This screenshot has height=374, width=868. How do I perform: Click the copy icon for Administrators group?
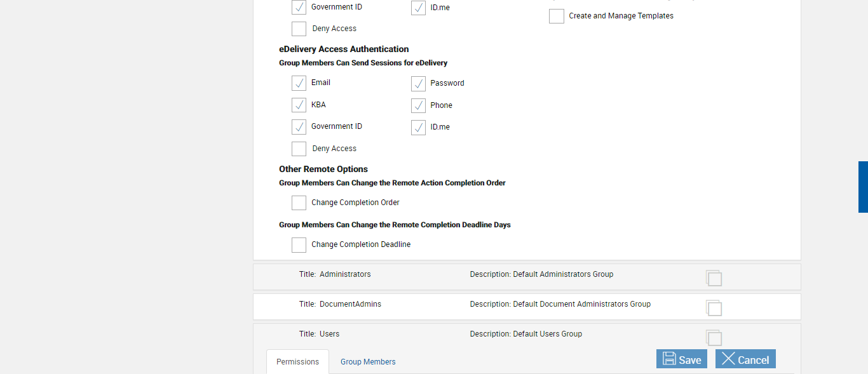tap(714, 278)
